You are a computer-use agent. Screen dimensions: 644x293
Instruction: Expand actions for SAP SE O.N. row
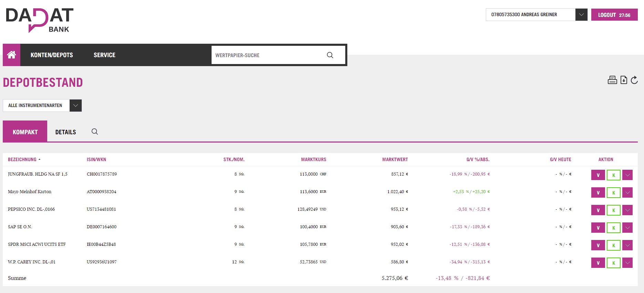[627, 228]
